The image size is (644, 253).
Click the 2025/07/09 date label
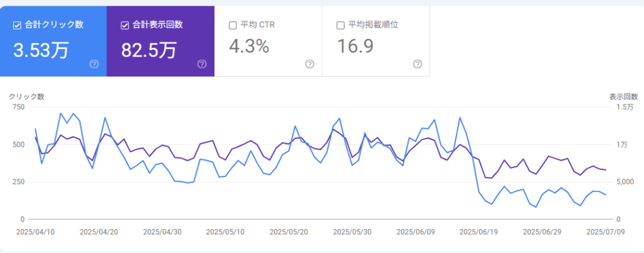(605, 232)
